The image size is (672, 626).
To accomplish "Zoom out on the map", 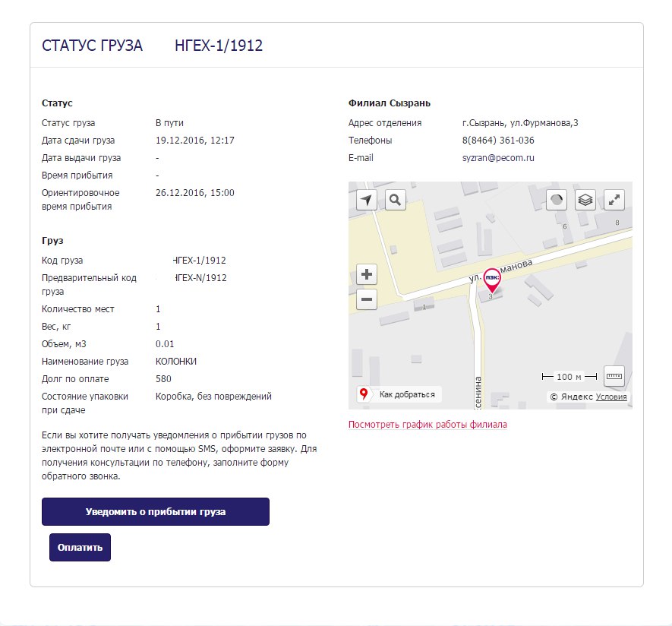I will pos(368,299).
